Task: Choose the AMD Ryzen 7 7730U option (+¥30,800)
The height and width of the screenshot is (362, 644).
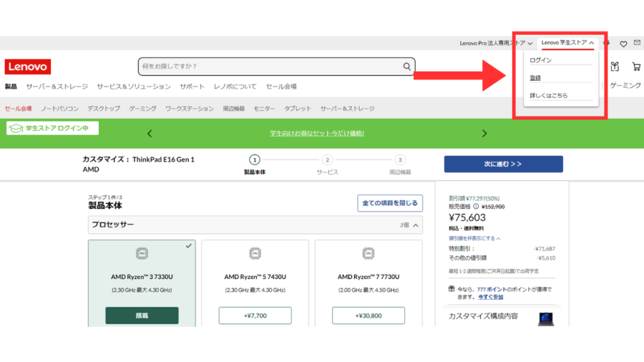Action: coord(368,315)
